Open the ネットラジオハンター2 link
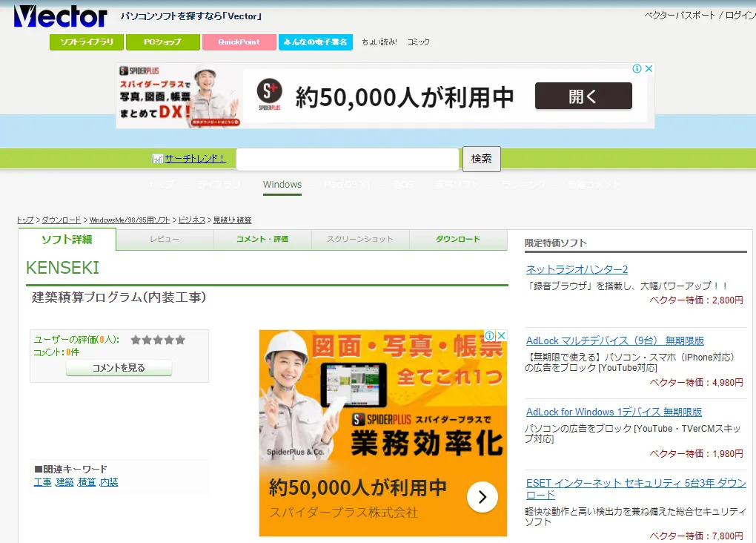Screen dimensions: 756x543 [x=577, y=269]
